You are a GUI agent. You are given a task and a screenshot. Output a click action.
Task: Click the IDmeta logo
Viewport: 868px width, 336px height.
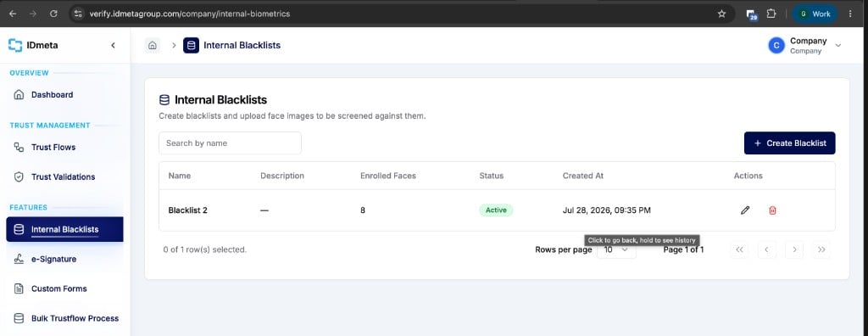(33, 46)
